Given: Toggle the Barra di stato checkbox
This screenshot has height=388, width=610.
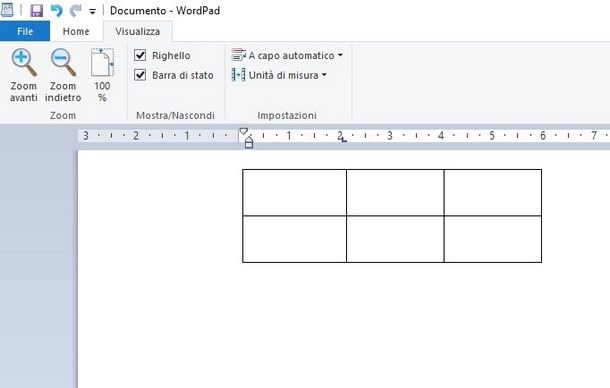Looking at the screenshot, I should (140, 75).
